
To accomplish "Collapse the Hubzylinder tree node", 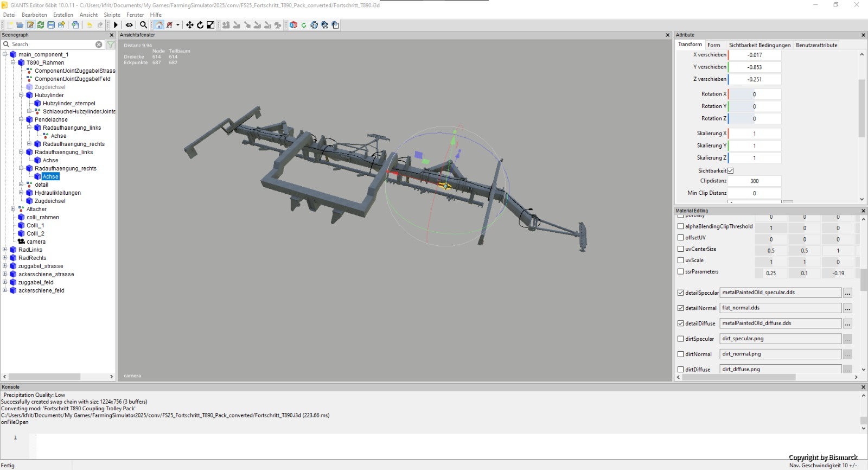I will click(x=21, y=95).
